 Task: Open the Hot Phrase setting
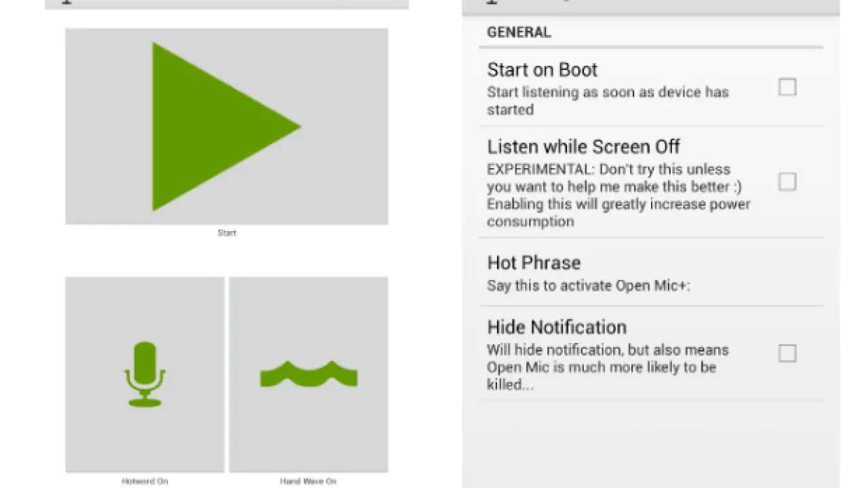(x=534, y=263)
